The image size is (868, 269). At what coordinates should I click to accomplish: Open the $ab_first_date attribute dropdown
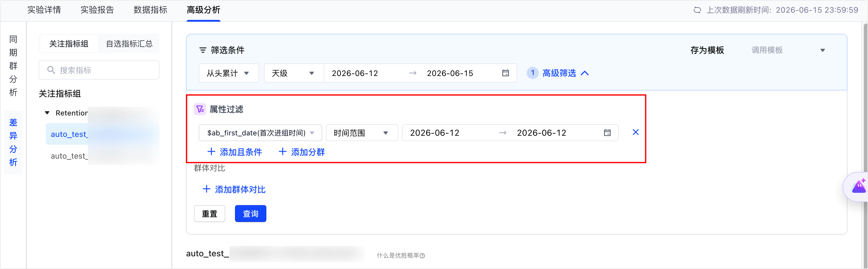click(260, 133)
